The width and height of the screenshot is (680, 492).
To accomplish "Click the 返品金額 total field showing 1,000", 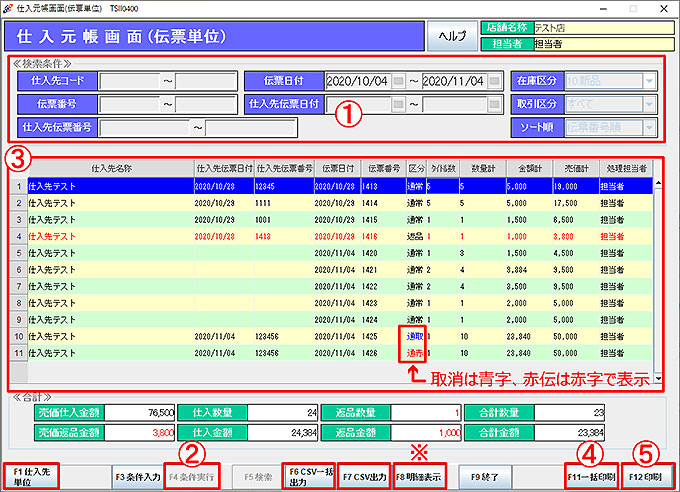I will pyautogui.click(x=426, y=433).
